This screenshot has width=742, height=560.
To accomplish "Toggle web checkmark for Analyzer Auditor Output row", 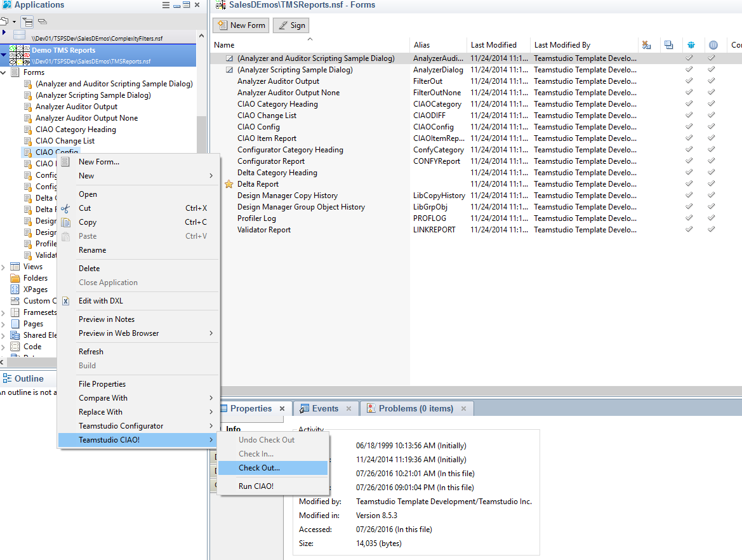I will click(x=712, y=81).
